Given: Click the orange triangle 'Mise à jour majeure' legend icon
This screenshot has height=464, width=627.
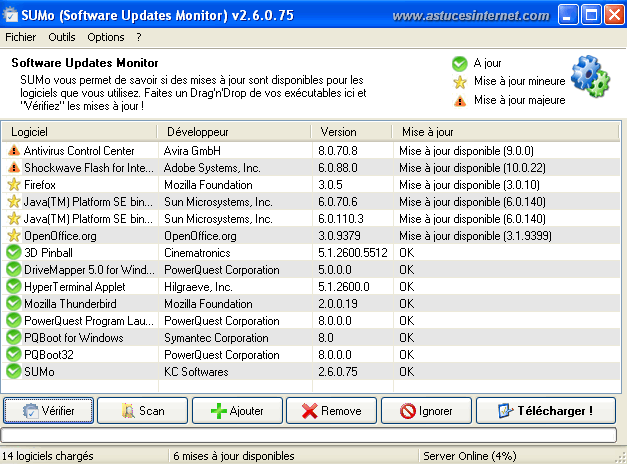Looking at the screenshot, I should pyautogui.click(x=460, y=100).
